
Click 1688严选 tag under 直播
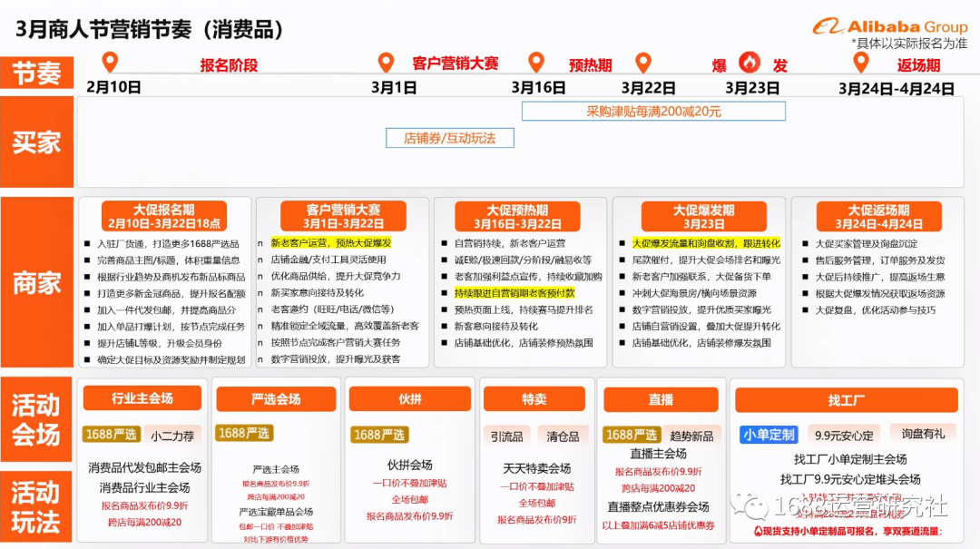coord(632,435)
